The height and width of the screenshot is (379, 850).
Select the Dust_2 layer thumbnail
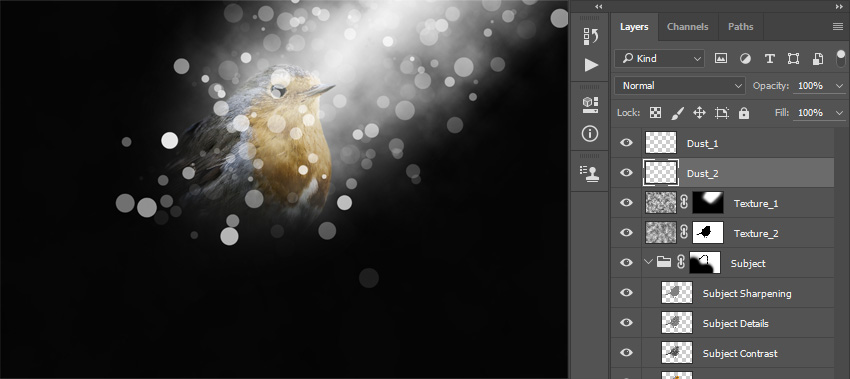click(661, 172)
